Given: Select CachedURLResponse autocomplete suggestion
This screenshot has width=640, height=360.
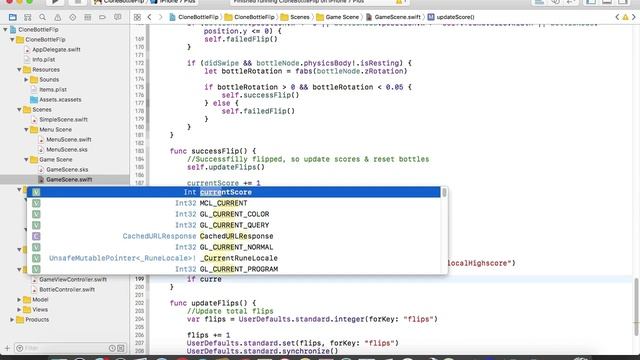Looking at the screenshot, I should 233,236.
